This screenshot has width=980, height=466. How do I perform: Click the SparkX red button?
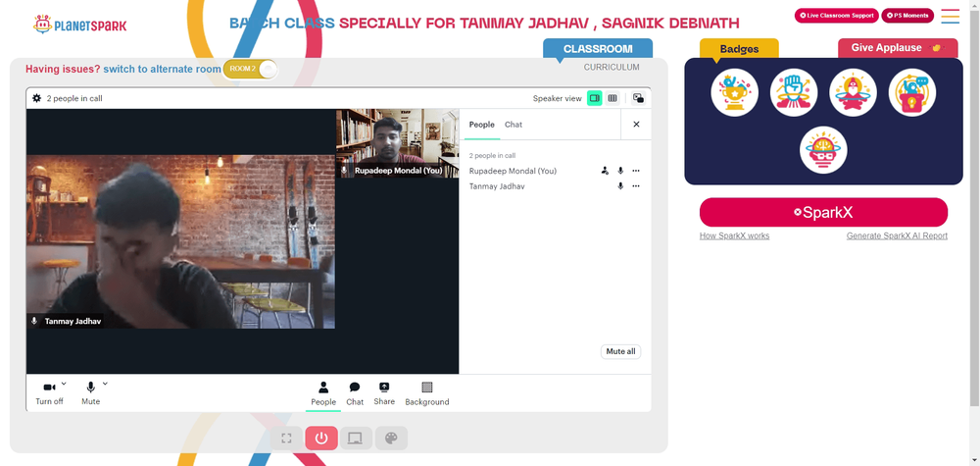click(823, 212)
